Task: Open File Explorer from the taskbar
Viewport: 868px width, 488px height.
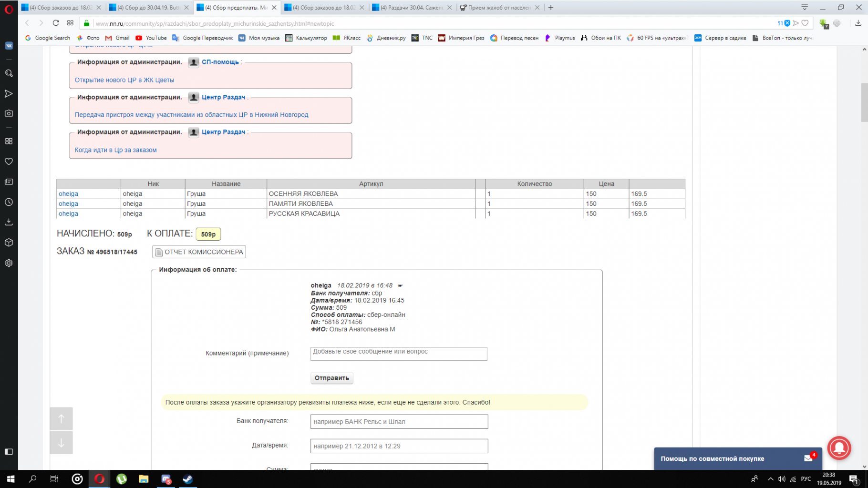Action: click(144, 479)
